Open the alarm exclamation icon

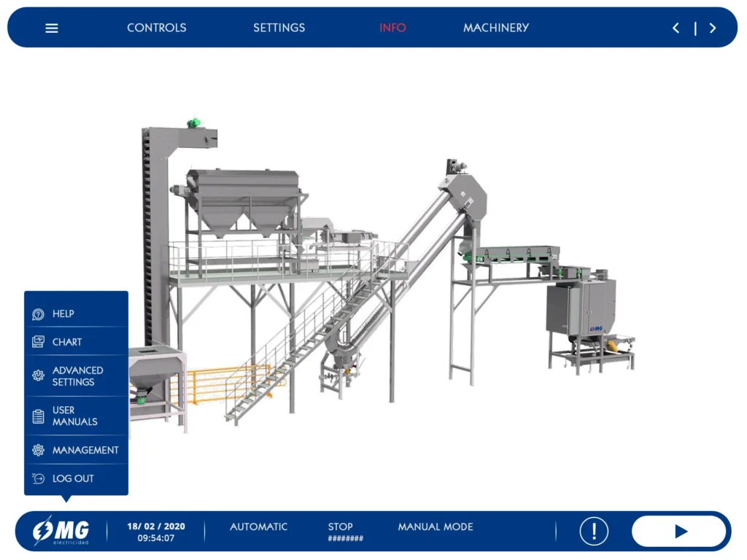point(594,531)
